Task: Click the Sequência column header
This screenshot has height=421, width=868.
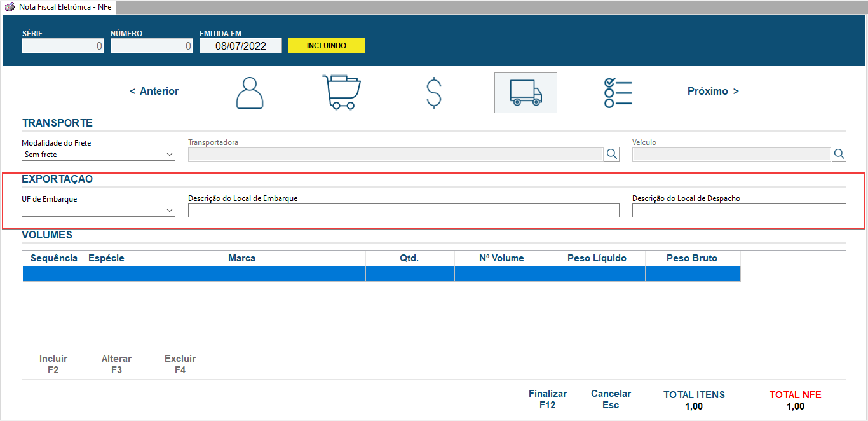Action: 54,258
